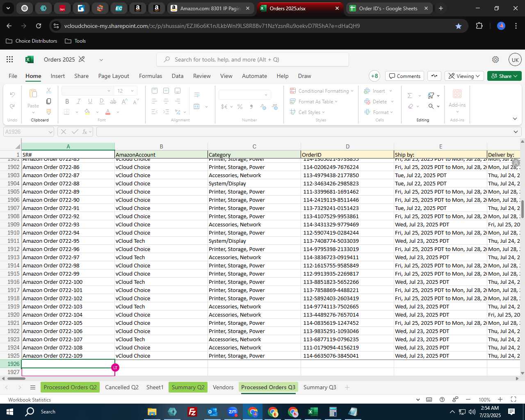Open the All Sheets list icon

(x=33, y=387)
